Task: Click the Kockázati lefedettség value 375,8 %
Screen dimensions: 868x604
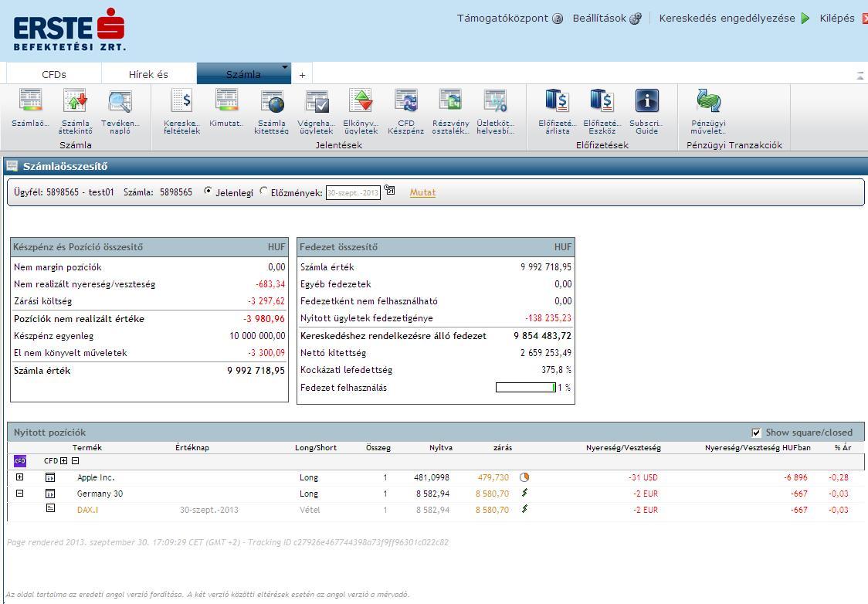Action: (556, 370)
